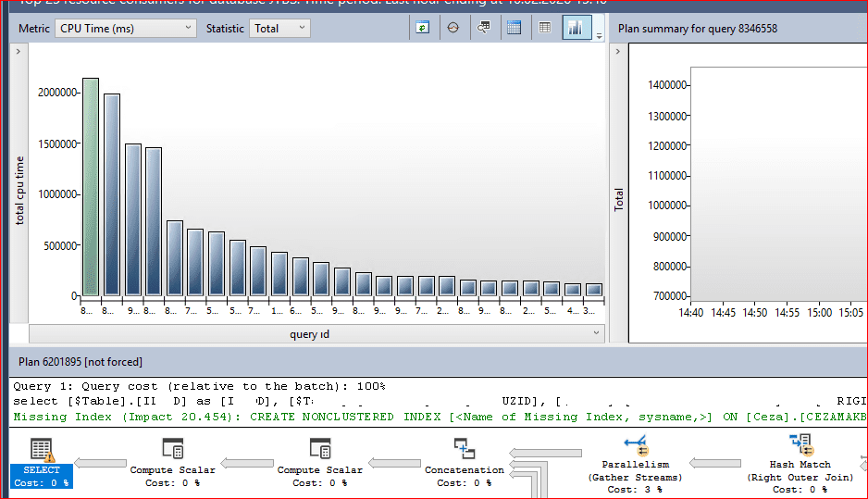Viewport: 868px width, 499px height.
Task: Click the Track selected query icon
Action: [453, 28]
